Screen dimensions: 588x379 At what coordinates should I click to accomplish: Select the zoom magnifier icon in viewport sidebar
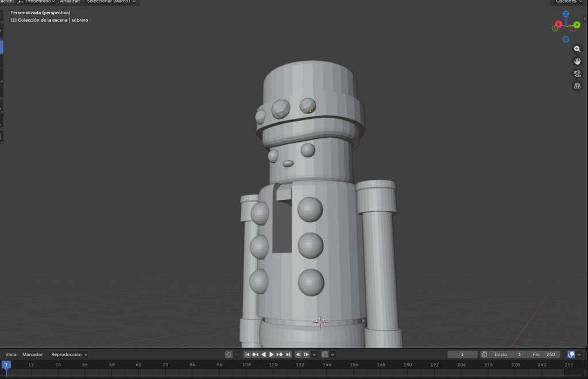pos(577,49)
